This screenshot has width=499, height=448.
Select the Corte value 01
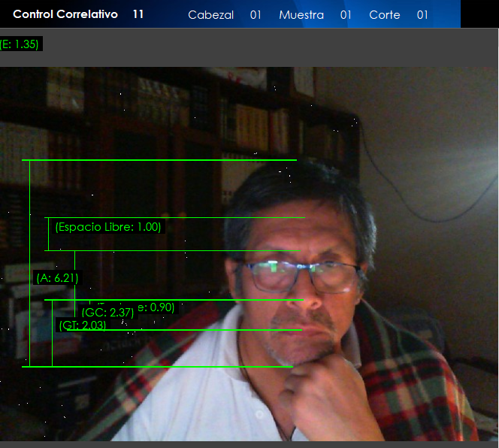point(422,15)
